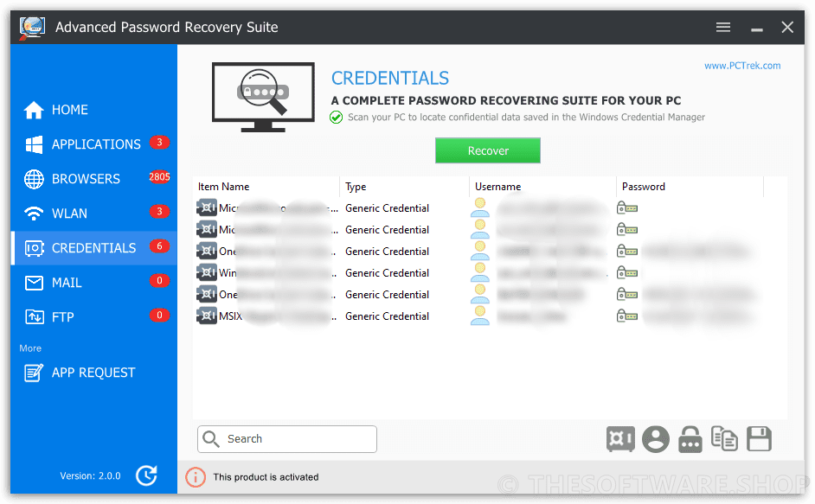
Task: Click the globe Browsers icon
Action: [34, 179]
